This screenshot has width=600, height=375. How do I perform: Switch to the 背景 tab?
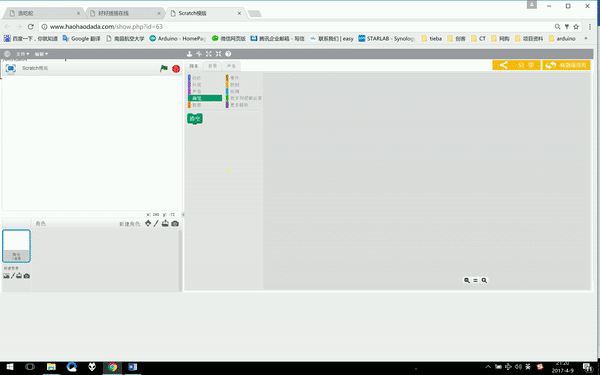click(x=212, y=66)
